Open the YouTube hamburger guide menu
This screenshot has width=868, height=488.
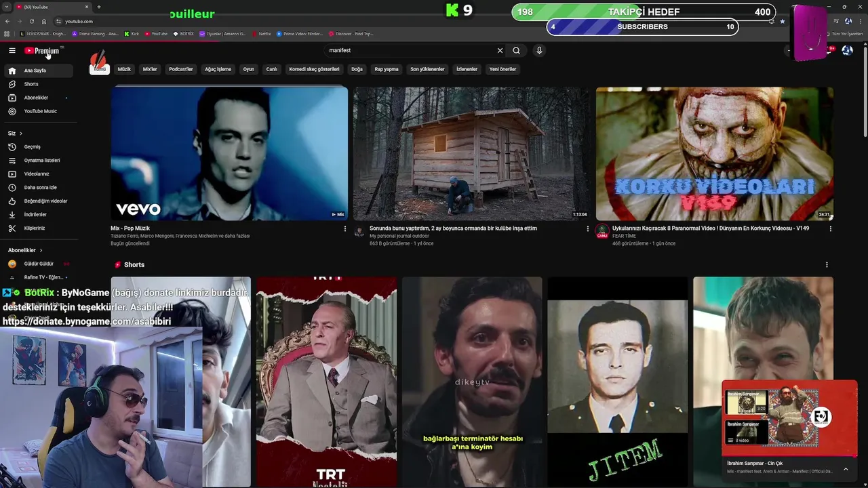pos(12,50)
